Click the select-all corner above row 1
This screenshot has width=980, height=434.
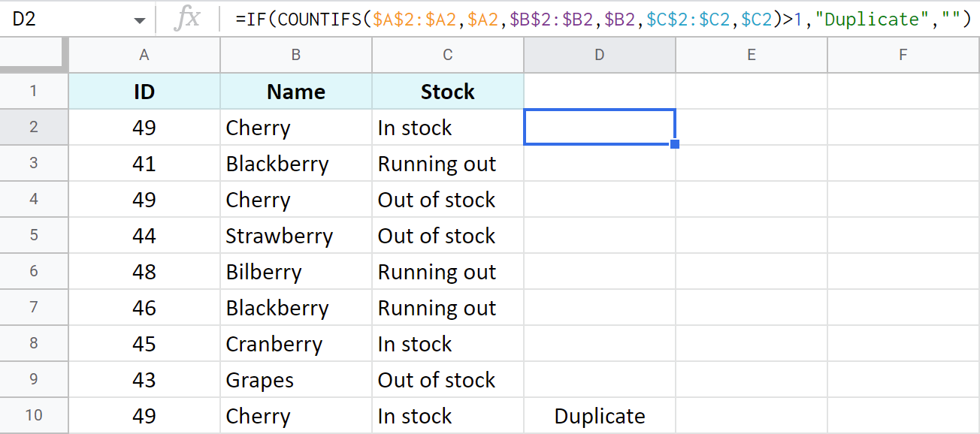(x=34, y=54)
